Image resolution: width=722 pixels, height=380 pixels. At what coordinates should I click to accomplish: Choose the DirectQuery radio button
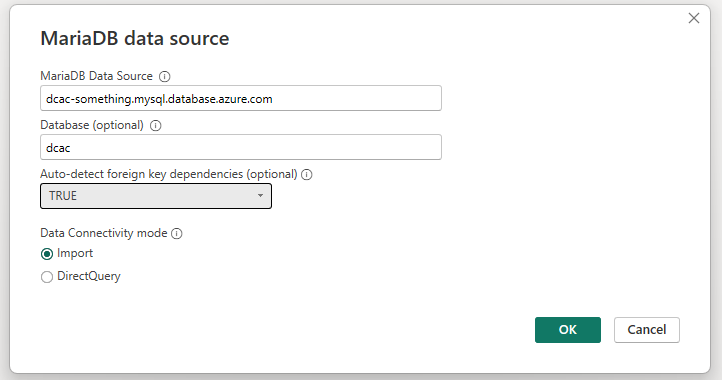(47, 277)
